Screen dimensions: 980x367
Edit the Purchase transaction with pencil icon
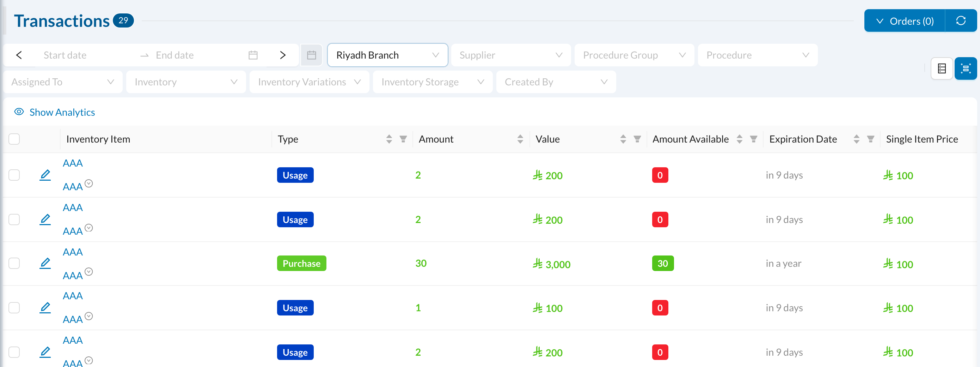pyautogui.click(x=45, y=263)
